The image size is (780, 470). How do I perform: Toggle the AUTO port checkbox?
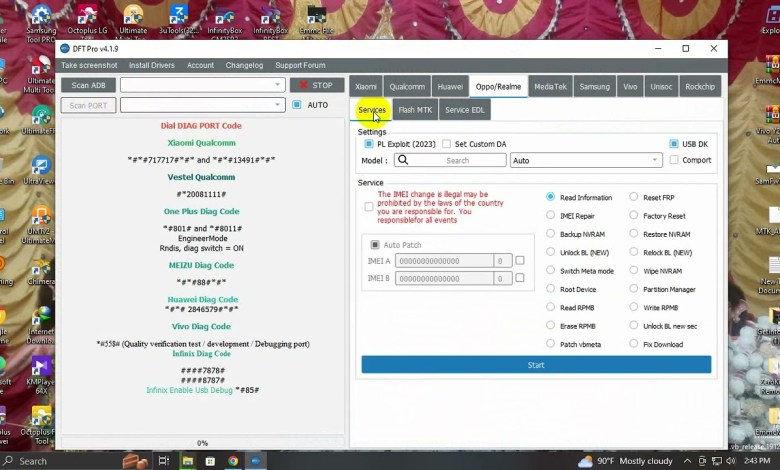pos(297,105)
